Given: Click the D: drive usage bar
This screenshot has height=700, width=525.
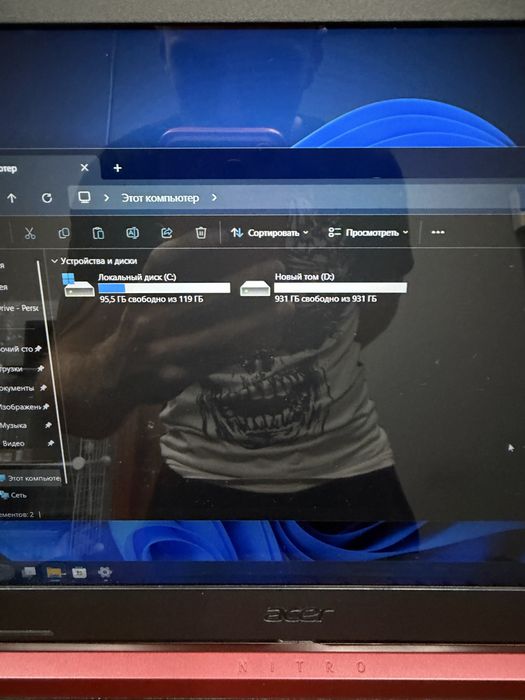Looking at the screenshot, I should click(340, 288).
